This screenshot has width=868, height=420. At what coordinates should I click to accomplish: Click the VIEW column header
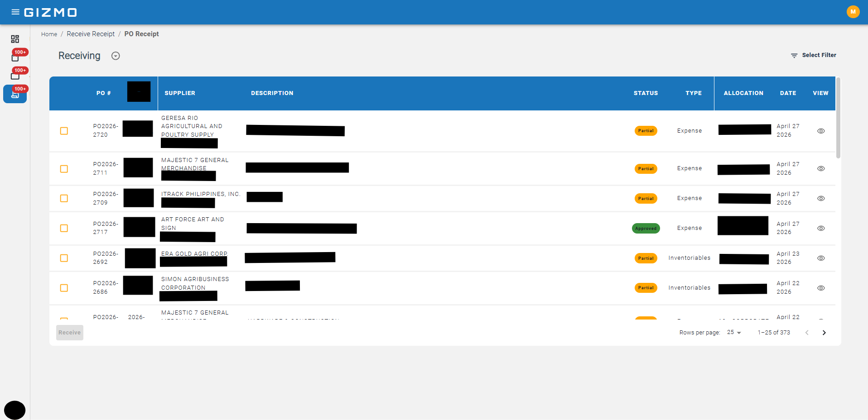[x=820, y=93]
